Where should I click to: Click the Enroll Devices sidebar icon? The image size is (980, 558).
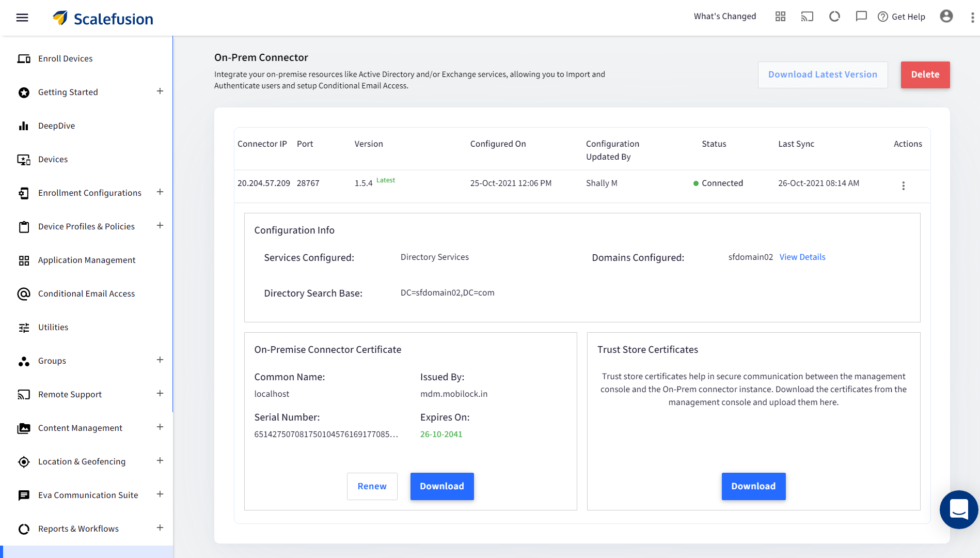point(24,58)
